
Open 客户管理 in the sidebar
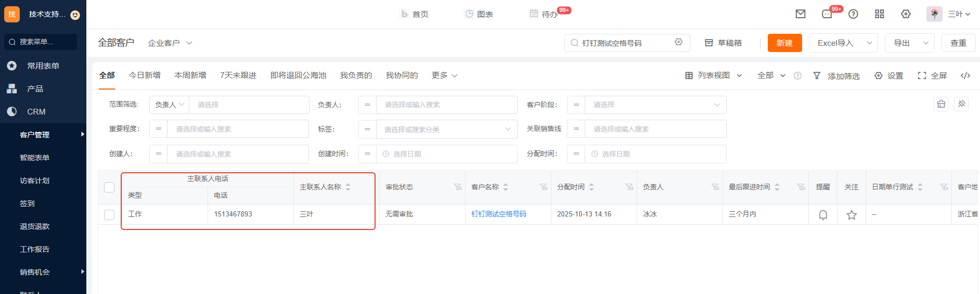(35, 135)
